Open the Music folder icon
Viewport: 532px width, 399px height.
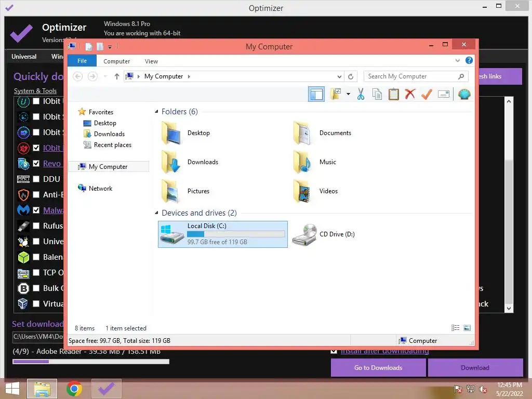(x=303, y=162)
